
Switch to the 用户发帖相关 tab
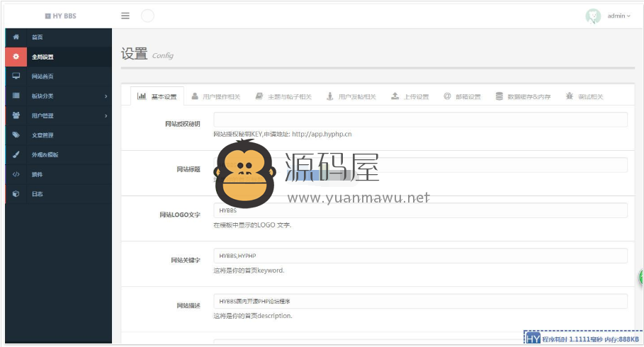351,96
